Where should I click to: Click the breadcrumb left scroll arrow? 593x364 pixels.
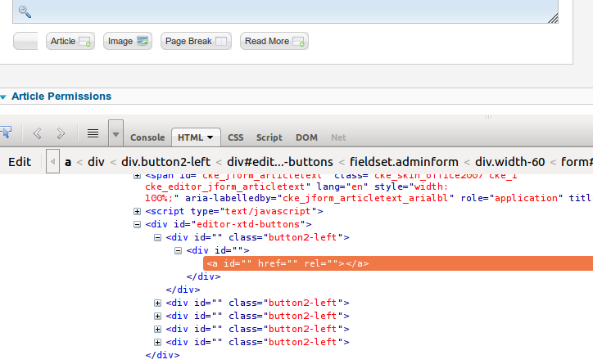[x=53, y=162]
